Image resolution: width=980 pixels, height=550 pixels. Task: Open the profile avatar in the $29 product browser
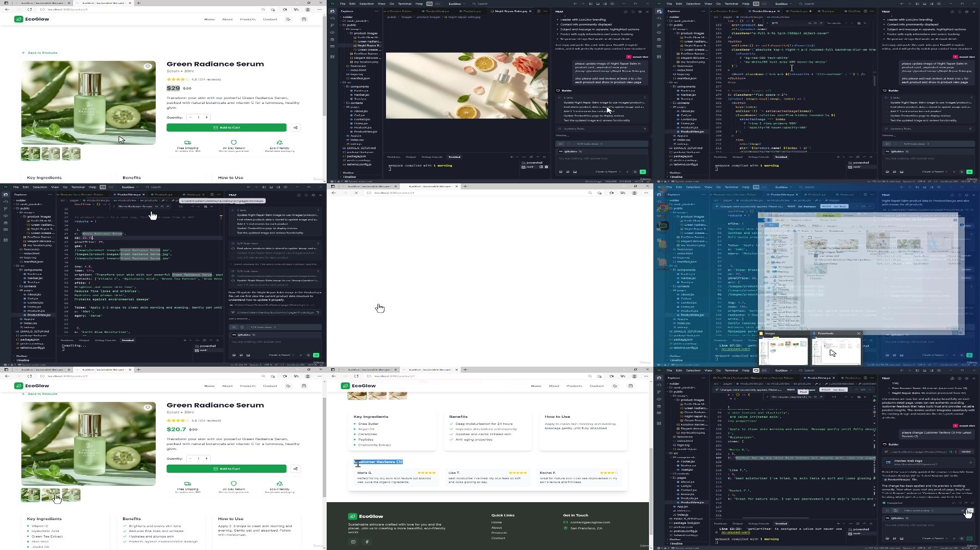308,9
